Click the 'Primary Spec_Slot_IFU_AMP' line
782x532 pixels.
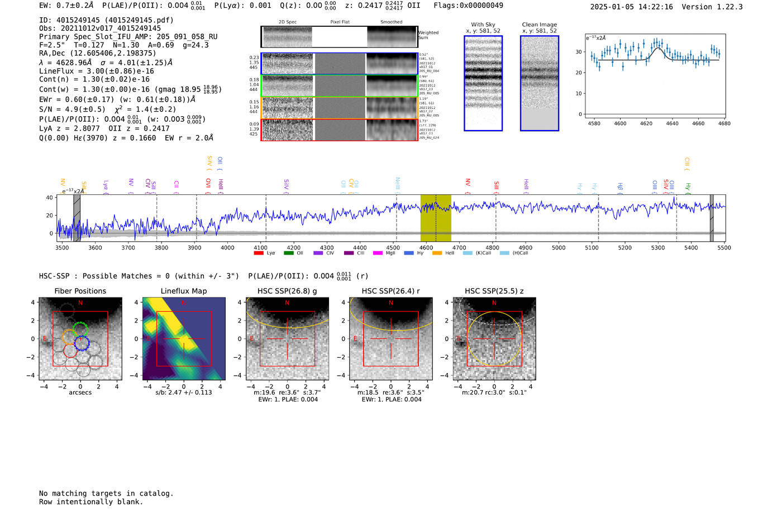click(128, 37)
